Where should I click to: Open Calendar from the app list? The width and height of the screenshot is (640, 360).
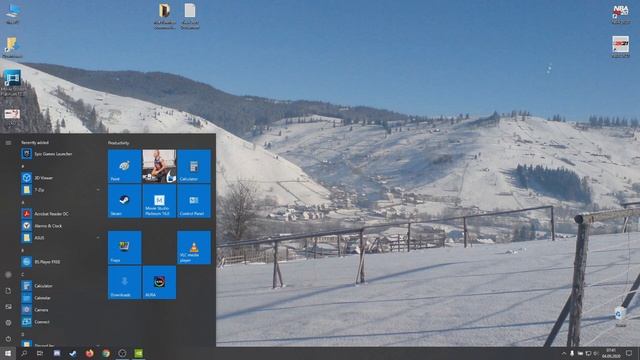pyautogui.click(x=61, y=298)
